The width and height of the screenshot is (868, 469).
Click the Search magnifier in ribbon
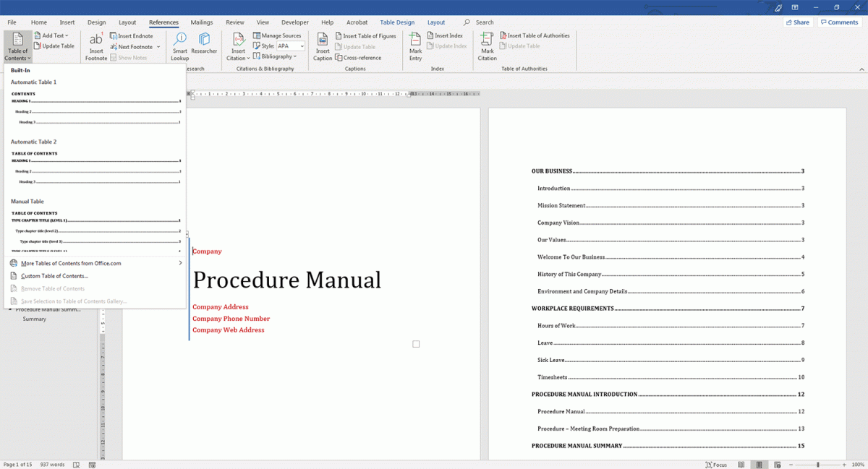click(x=467, y=22)
